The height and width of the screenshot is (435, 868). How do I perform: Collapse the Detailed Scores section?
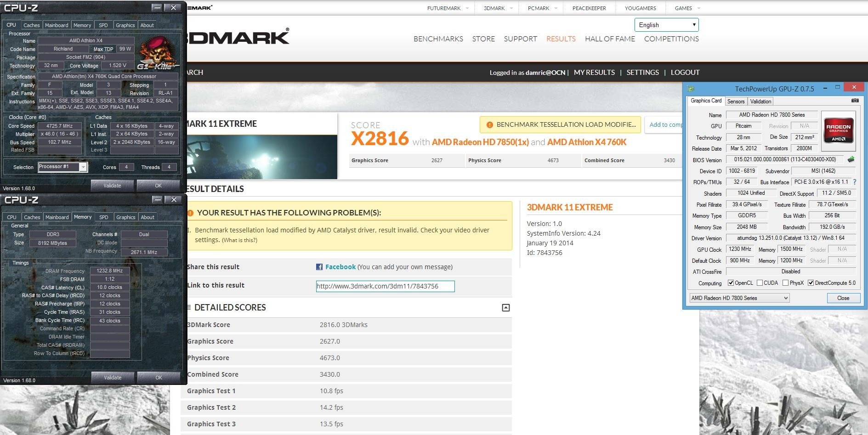505,308
